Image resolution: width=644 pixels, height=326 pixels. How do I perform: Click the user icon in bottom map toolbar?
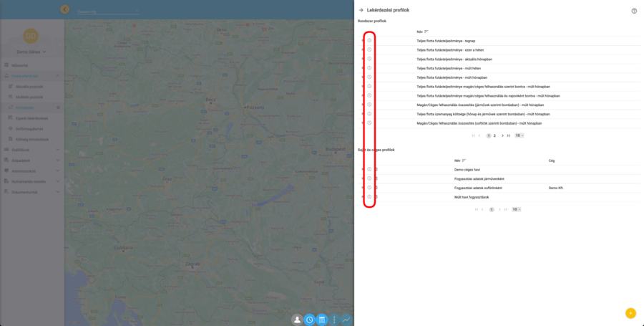(x=297, y=320)
